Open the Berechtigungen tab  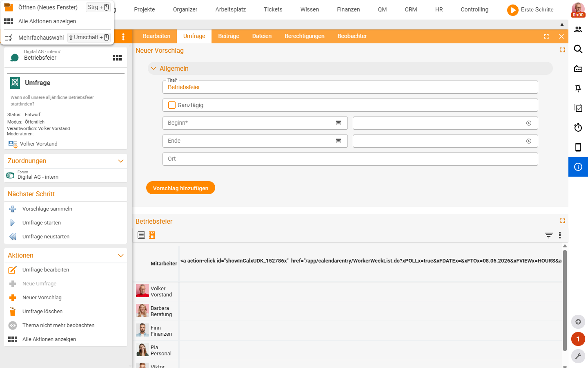point(305,36)
